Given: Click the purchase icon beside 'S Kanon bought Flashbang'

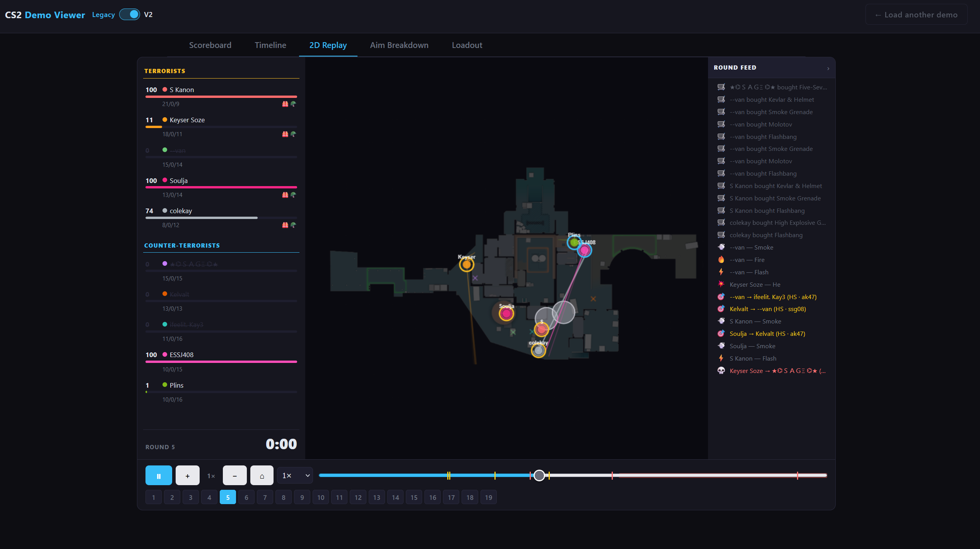Looking at the screenshot, I should tap(721, 210).
